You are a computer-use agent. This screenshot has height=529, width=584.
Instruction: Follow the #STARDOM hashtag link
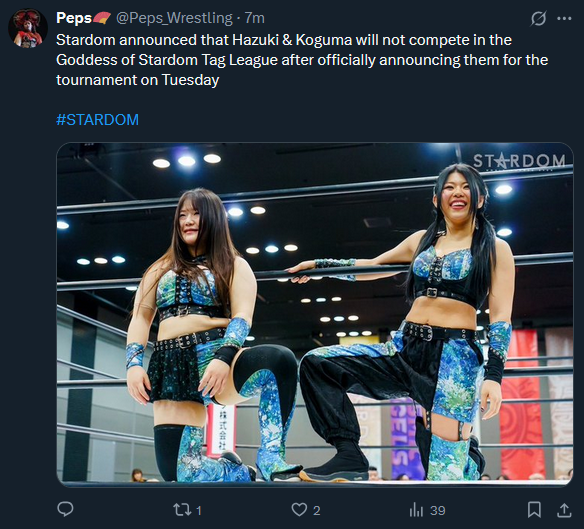(x=97, y=120)
